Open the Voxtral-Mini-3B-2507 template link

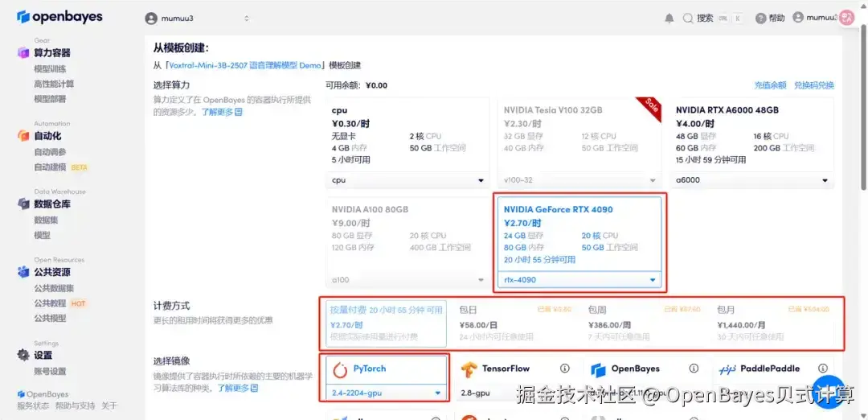(x=244, y=65)
